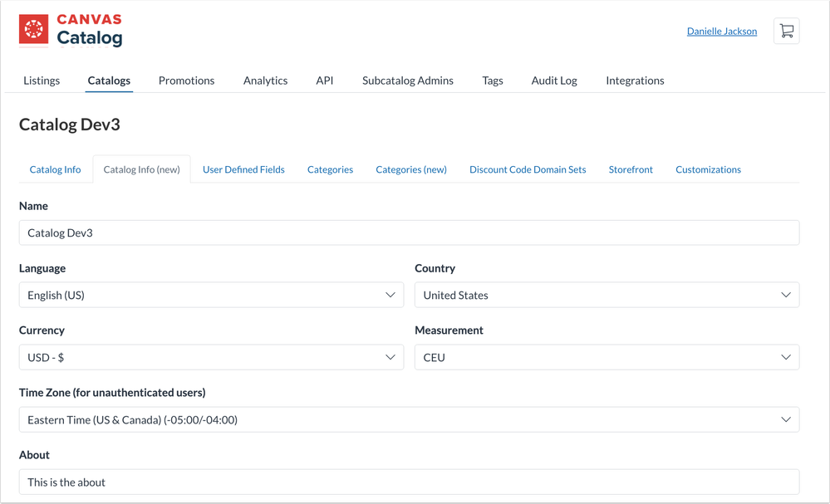Open the shopping cart
Image resolution: width=830 pixels, height=504 pixels.
pos(786,31)
